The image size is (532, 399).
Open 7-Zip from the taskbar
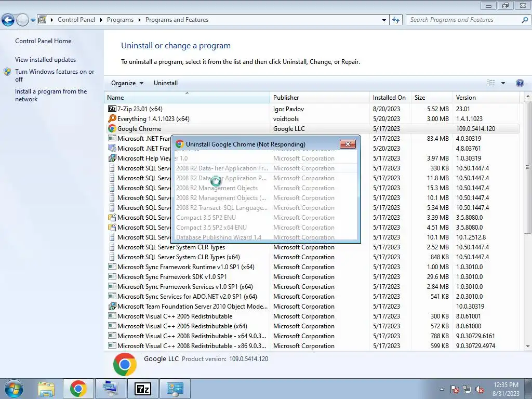[x=142, y=389]
